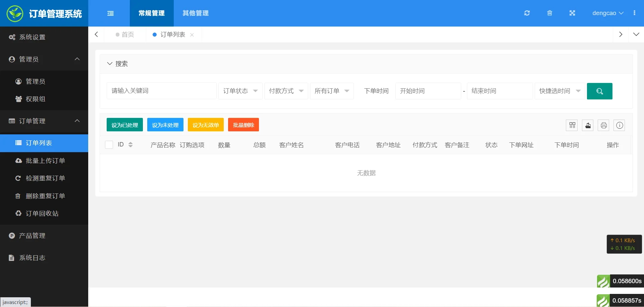The height and width of the screenshot is (307, 644).
Task: Expand the 快捷选时间 dropdown
Action: (559, 91)
